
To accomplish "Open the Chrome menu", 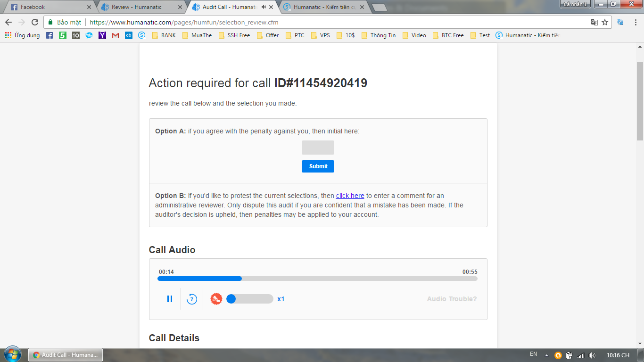I will 635,22.
